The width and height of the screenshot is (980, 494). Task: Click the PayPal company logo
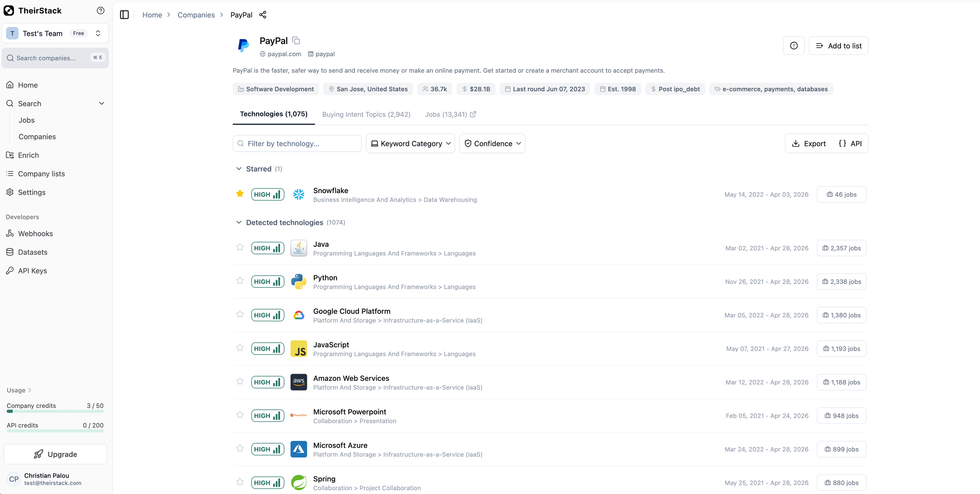pos(243,45)
